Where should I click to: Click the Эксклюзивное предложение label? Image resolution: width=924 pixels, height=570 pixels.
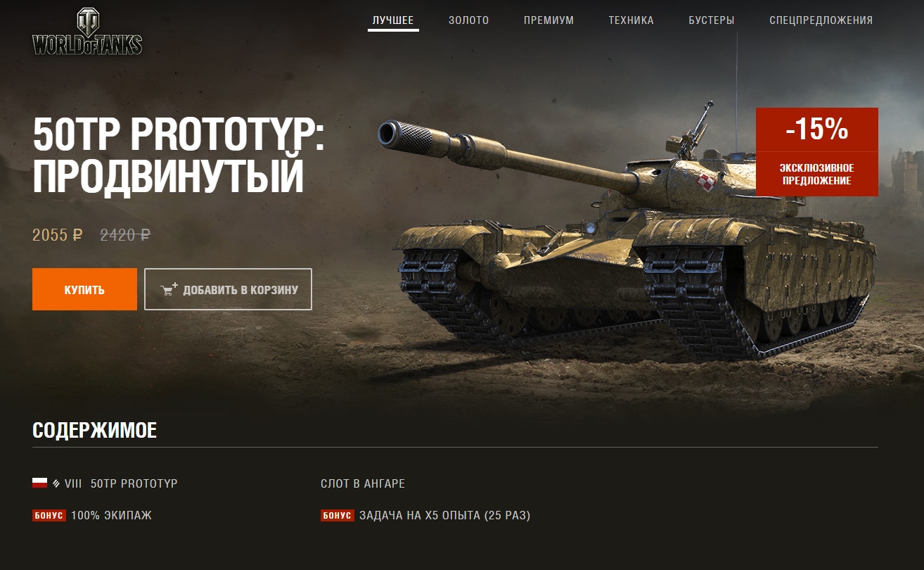coord(817,175)
